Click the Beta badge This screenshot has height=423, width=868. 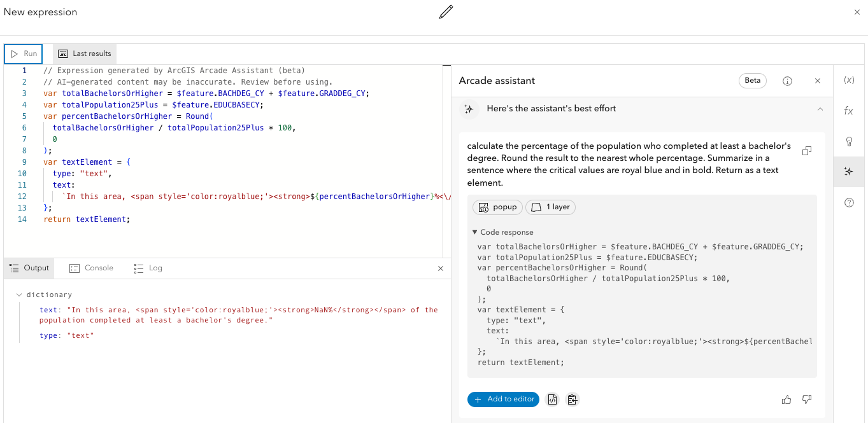tap(753, 81)
